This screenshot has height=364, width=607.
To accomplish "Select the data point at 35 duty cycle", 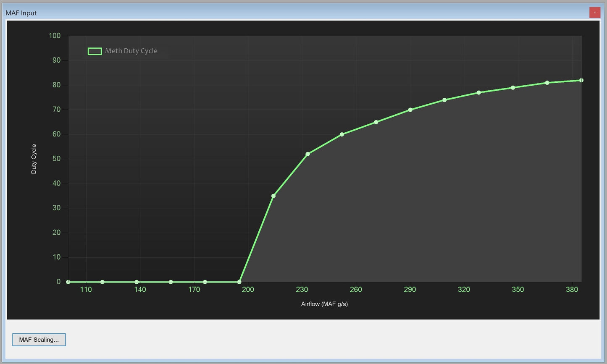I will coord(273,196).
